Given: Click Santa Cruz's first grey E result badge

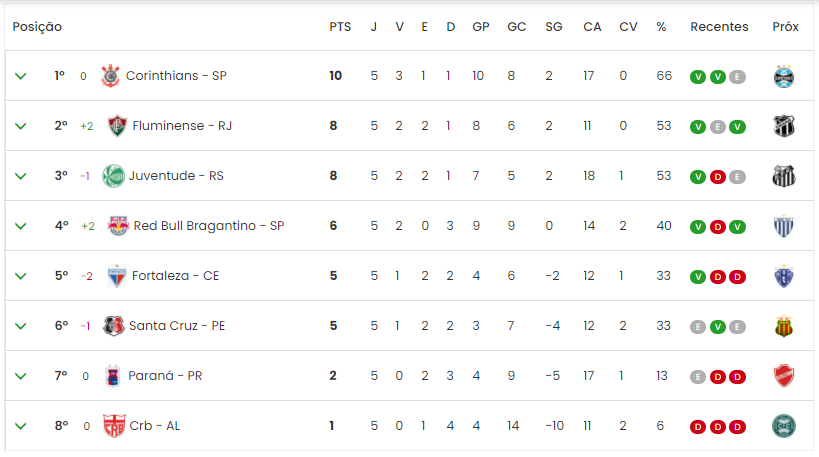Looking at the screenshot, I should point(698,327).
